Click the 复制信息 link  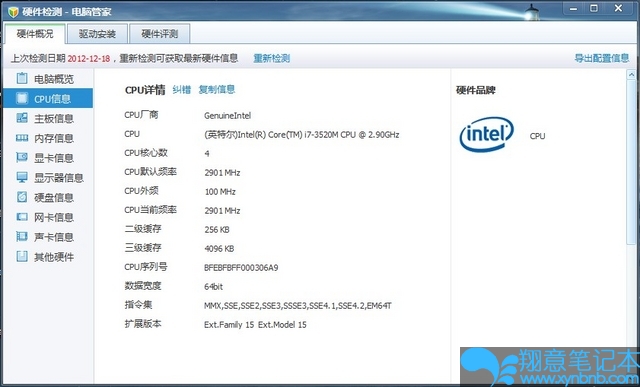tap(217, 89)
